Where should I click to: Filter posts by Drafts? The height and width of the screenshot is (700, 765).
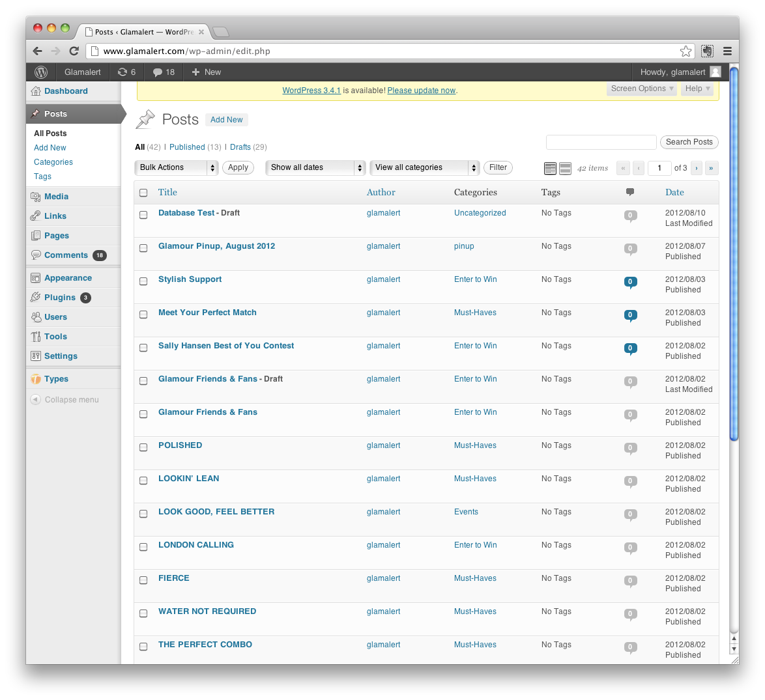pos(240,147)
